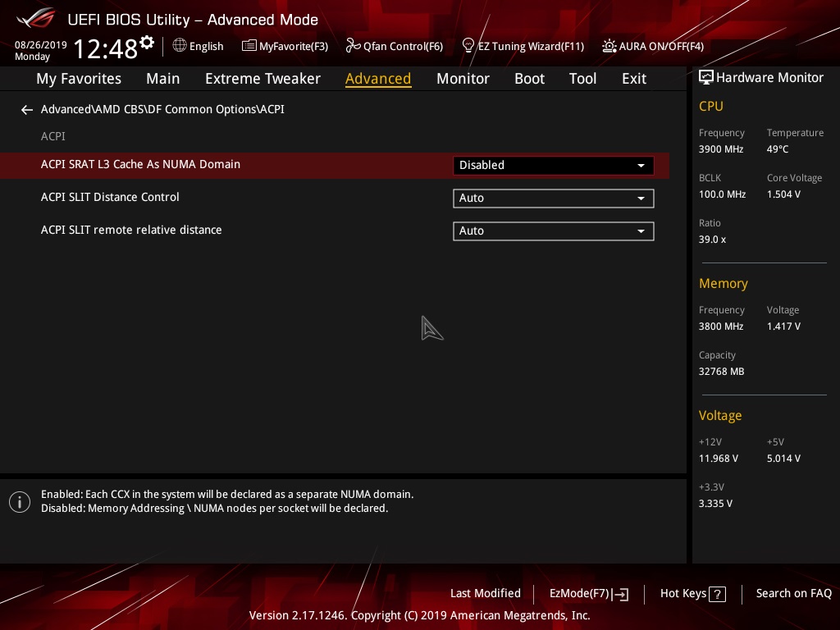
Task: Open MyFavorite(F3) label
Action: pos(294,46)
